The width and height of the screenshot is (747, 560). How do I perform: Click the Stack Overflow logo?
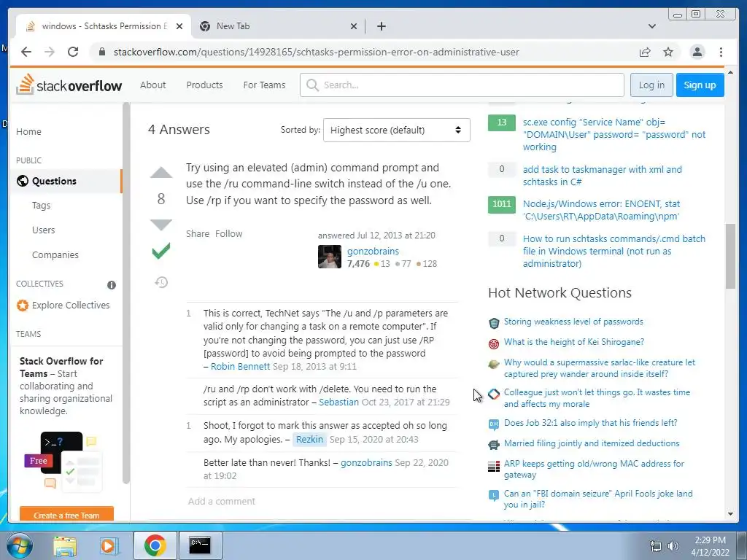click(69, 85)
